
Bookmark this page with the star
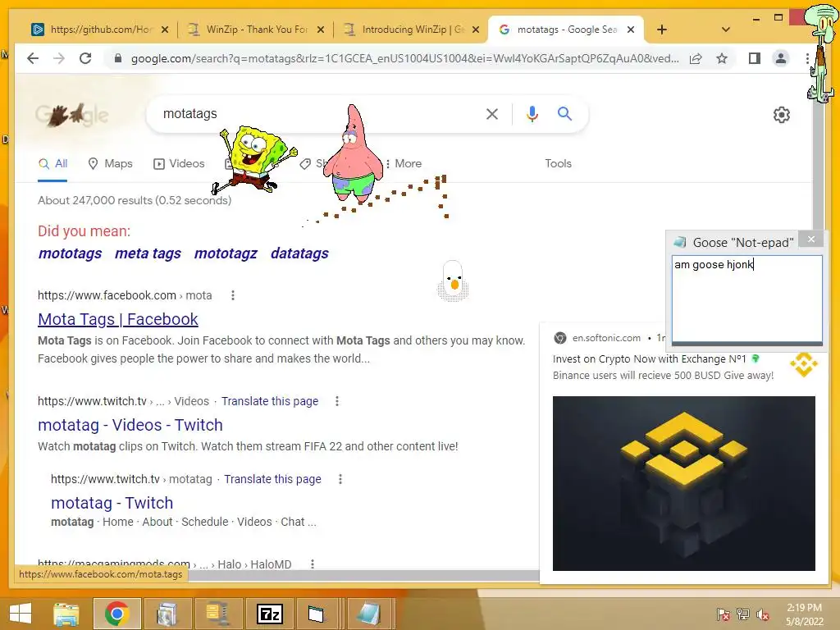coord(722,58)
